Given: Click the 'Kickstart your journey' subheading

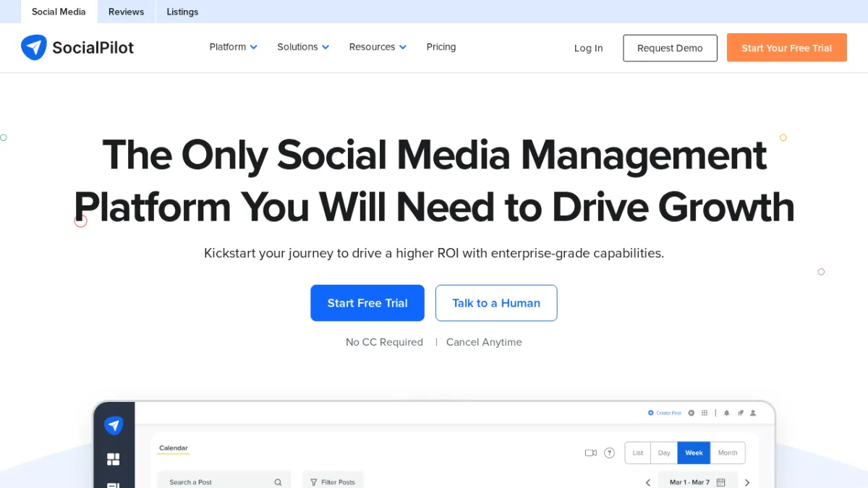Looking at the screenshot, I should tap(434, 254).
